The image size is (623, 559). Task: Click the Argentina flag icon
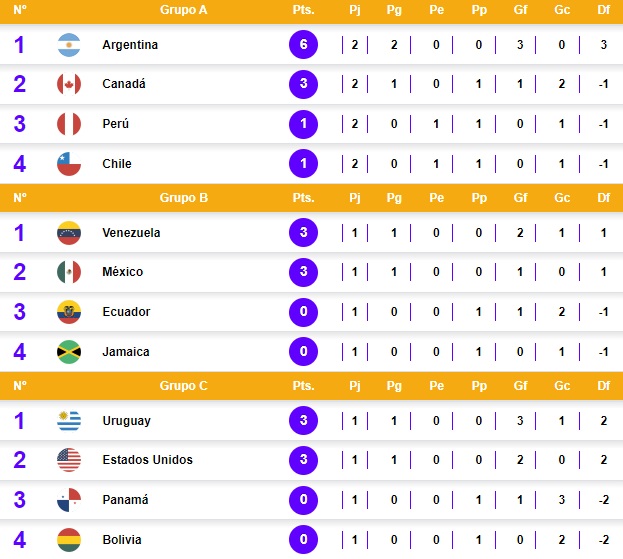(69, 45)
